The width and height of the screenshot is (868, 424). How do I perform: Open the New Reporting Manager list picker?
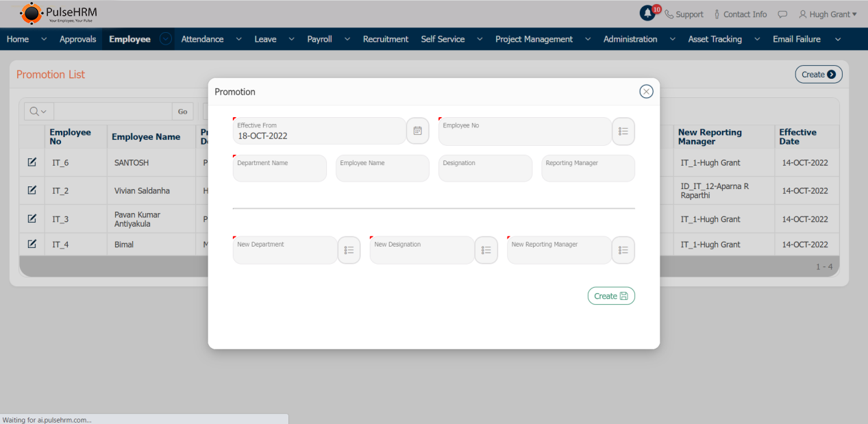click(623, 251)
